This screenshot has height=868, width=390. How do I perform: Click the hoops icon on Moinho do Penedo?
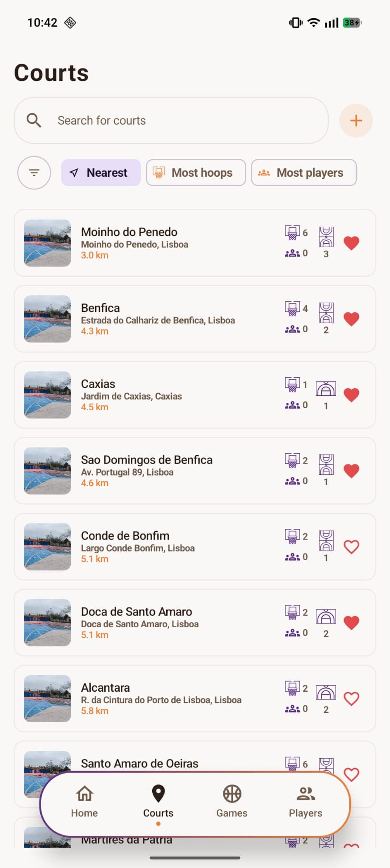[292, 232]
